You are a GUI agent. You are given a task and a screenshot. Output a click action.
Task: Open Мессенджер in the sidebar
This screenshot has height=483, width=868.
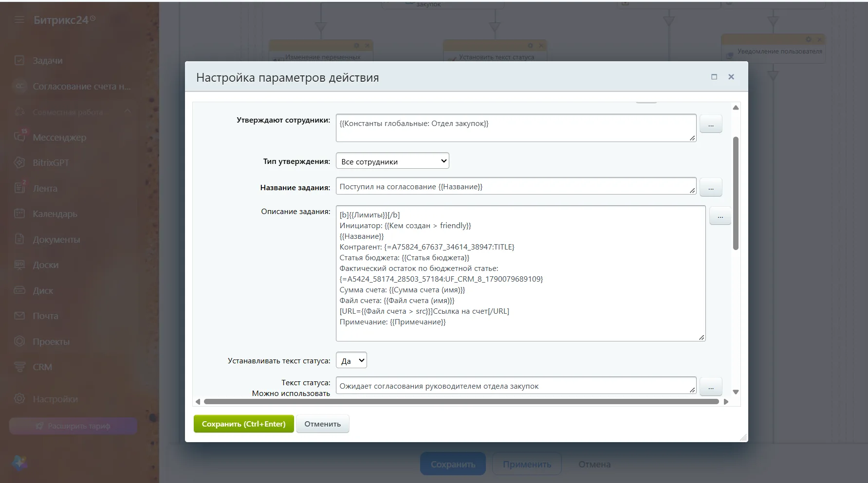59,137
